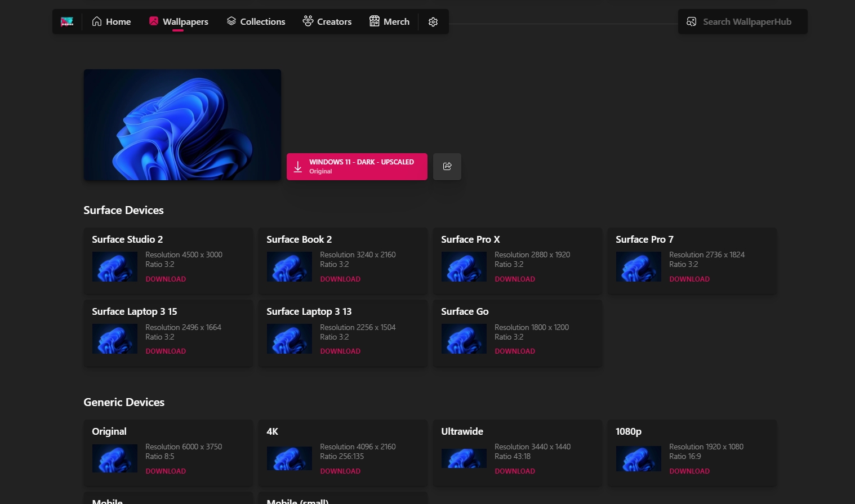Click the Generic Devices heading
This screenshot has height=504, width=855.
pos(124,402)
